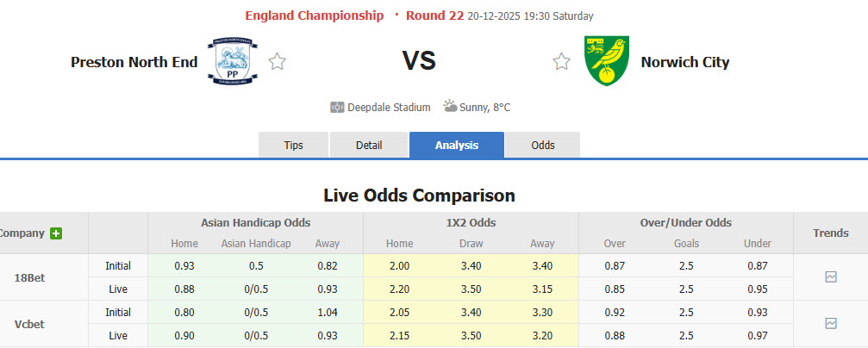Switch to the Detail tab

369,145
